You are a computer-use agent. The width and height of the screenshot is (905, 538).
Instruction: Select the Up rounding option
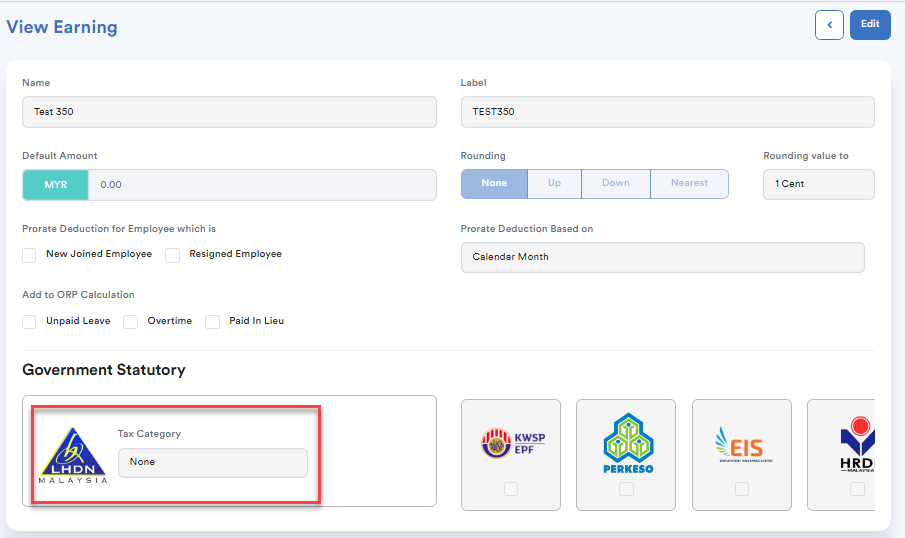click(554, 184)
